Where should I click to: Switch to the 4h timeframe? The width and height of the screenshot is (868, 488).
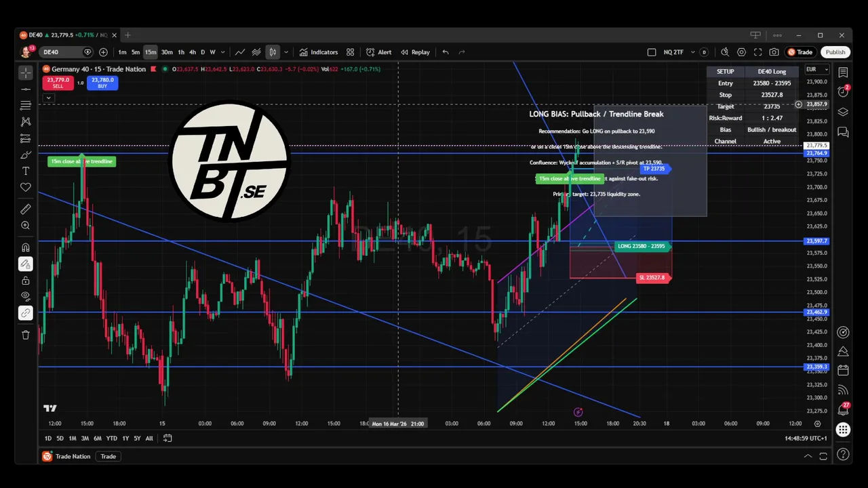coord(193,52)
